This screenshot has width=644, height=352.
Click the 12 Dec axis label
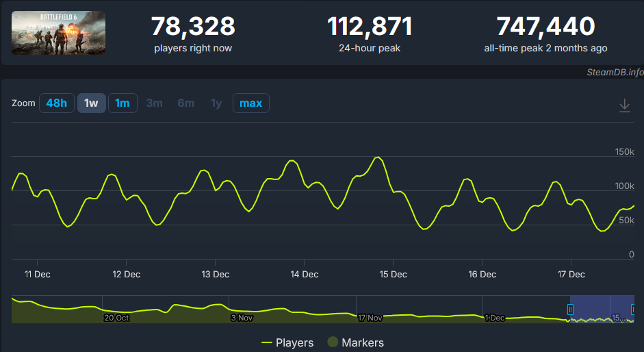click(127, 275)
